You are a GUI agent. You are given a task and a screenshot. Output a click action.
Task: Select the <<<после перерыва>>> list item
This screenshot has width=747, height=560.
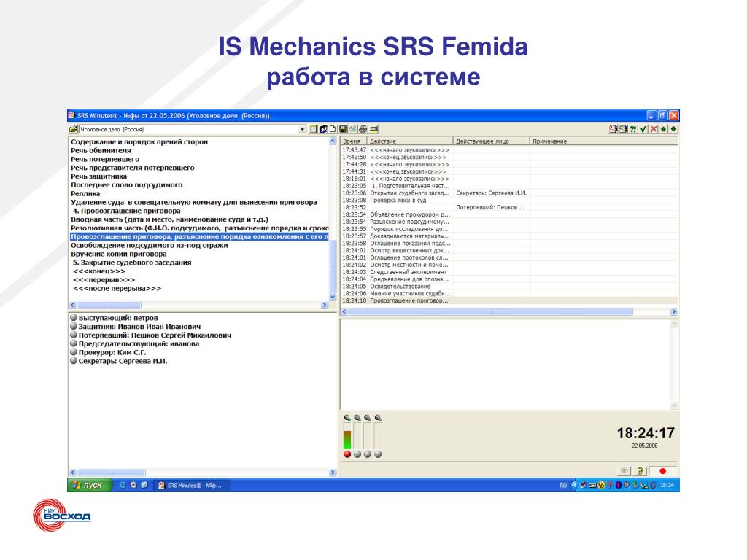tap(117, 288)
